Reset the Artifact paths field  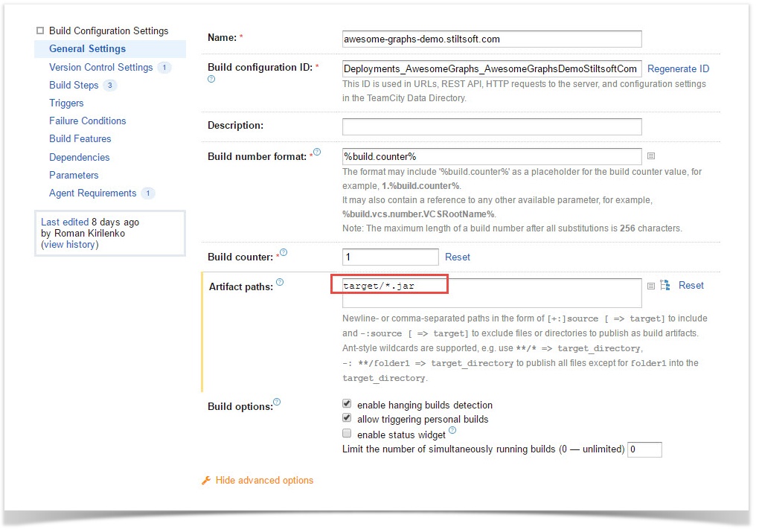tap(691, 286)
